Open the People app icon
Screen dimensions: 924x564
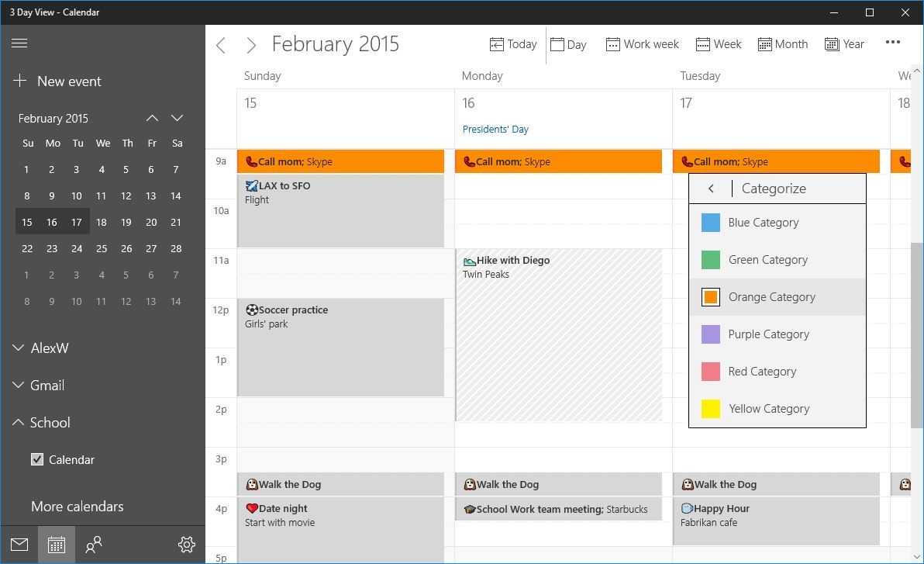94,545
